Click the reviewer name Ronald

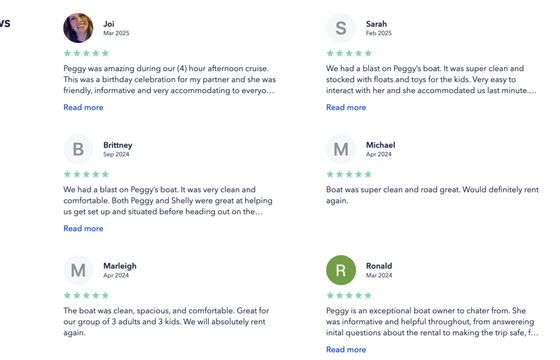coord(379,266)
